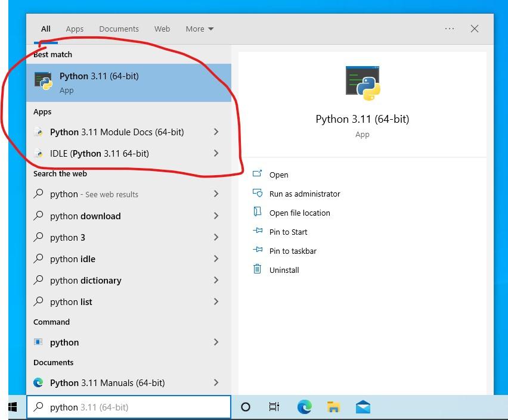This screenshot has height=420, width=508.
Task: Choose Uninstall for Python 3.11
Action: 284,270
